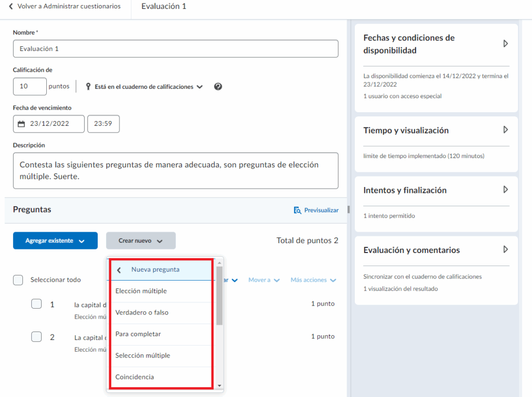Click the Previsualizar preview icon
This screenshot has width=532, height=397.
pos(298,210)
